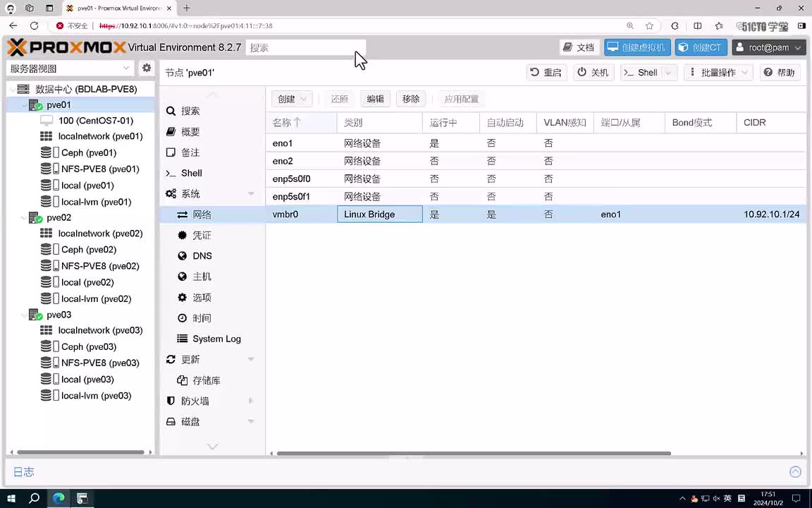Select CentOS7-01 VM 100 monitor icon

(47, 120)
